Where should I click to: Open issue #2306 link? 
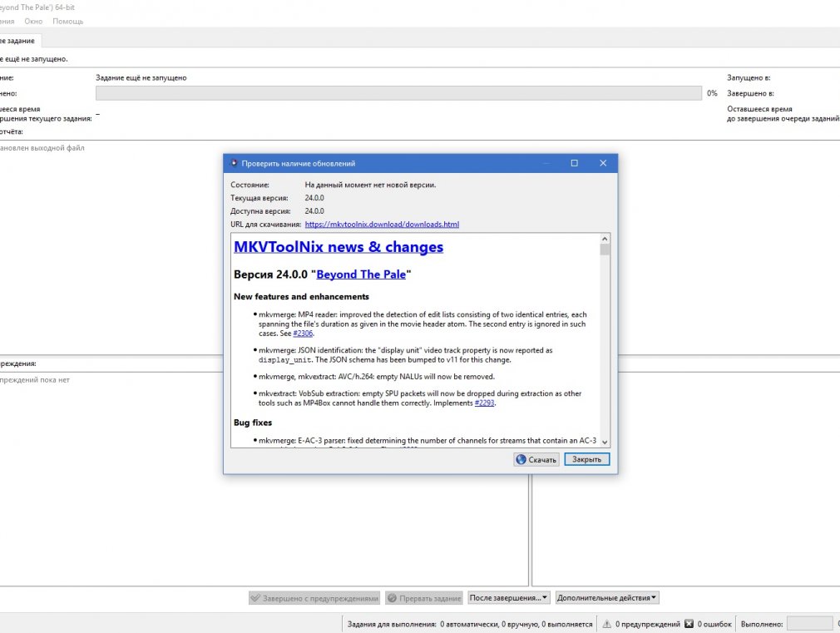pos(303,334)
